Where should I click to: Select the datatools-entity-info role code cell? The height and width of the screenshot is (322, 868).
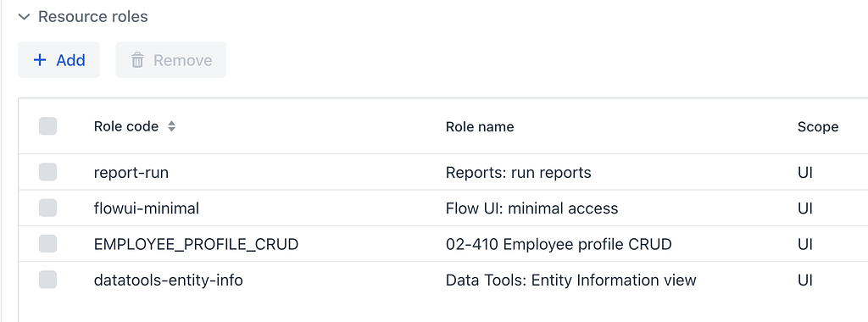tap(169, 280)
